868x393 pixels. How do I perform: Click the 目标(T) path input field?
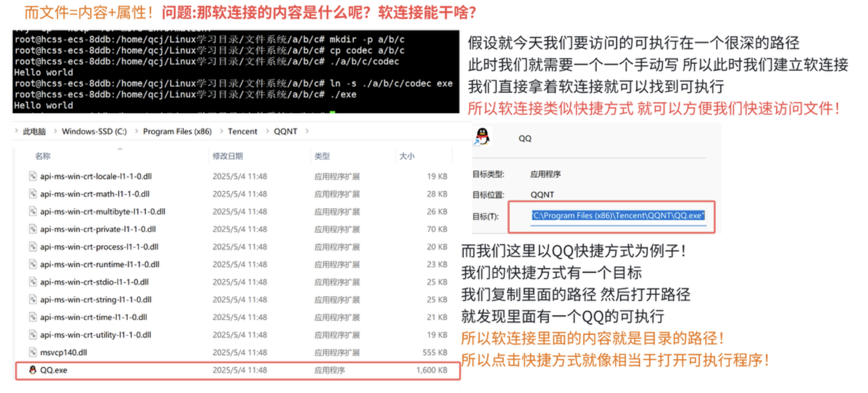click(x=618, y=215)
